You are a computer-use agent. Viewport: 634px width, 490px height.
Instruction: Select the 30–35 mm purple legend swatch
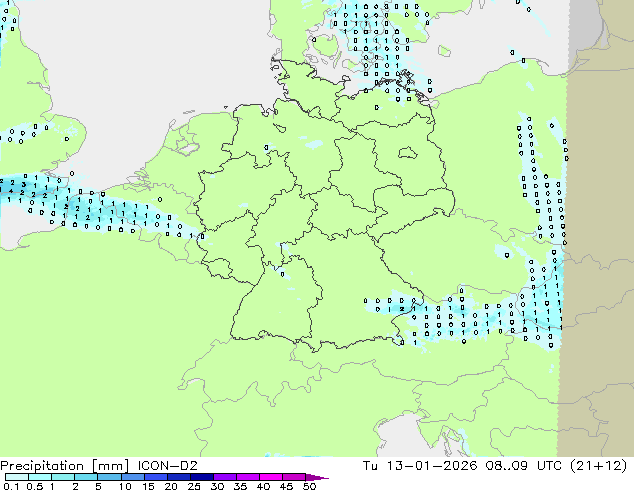pos(225,477)
